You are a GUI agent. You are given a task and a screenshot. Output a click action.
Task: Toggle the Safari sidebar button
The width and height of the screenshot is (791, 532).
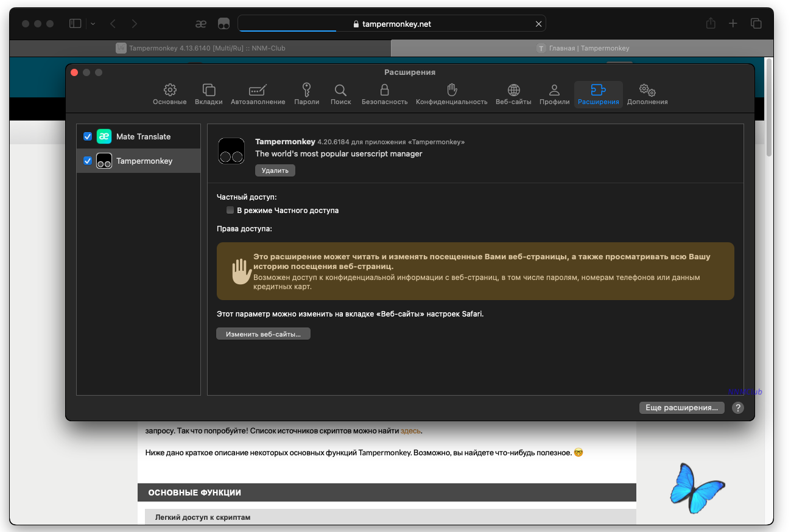[76, 24]
